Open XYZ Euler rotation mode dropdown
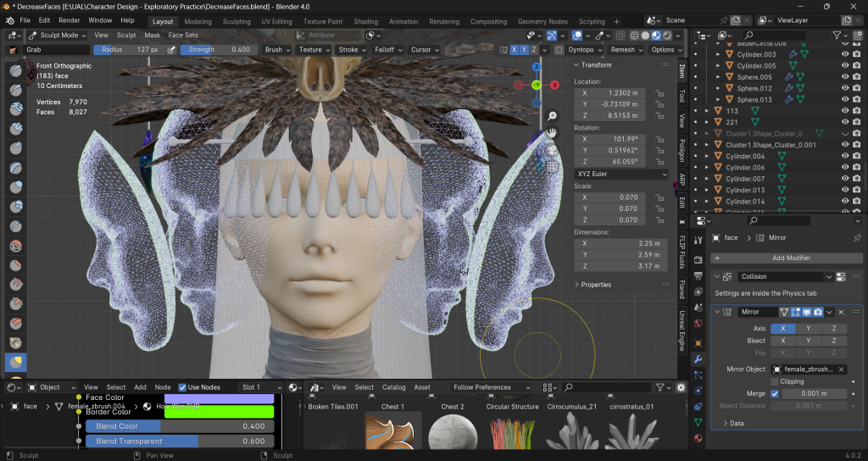 (621, 174)
